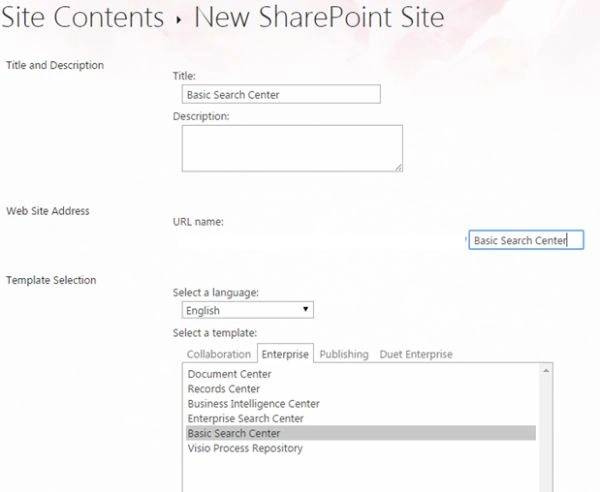Image resolution: width=600 pixels, height=492 pixels.
Task: Choose the Document Center template
Action: (230, 374)
